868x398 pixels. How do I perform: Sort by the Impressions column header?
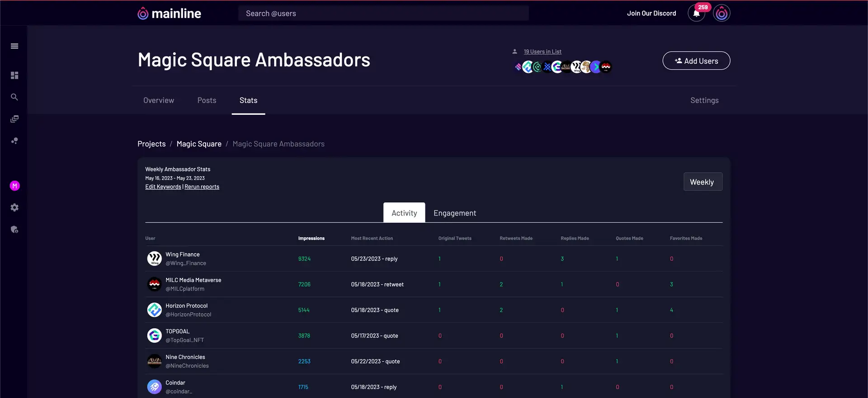click(311, 239)
